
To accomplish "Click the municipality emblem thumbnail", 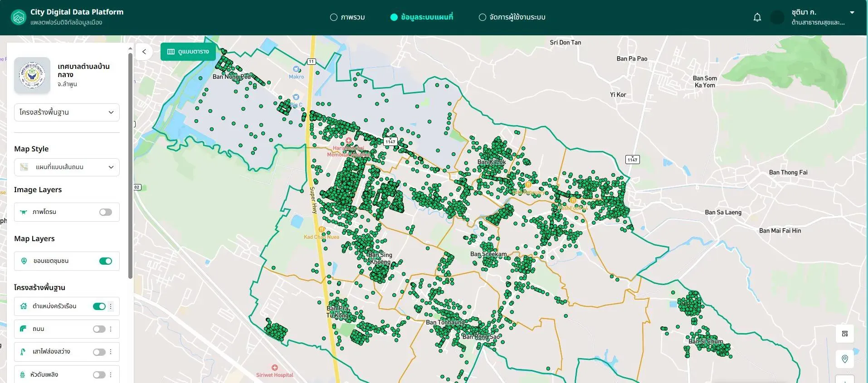I will click(32, 75).
